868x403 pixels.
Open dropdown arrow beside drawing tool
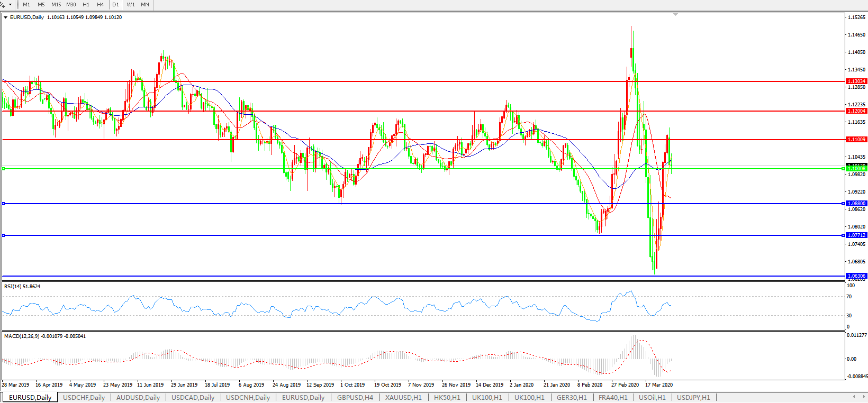coord(10,4)
